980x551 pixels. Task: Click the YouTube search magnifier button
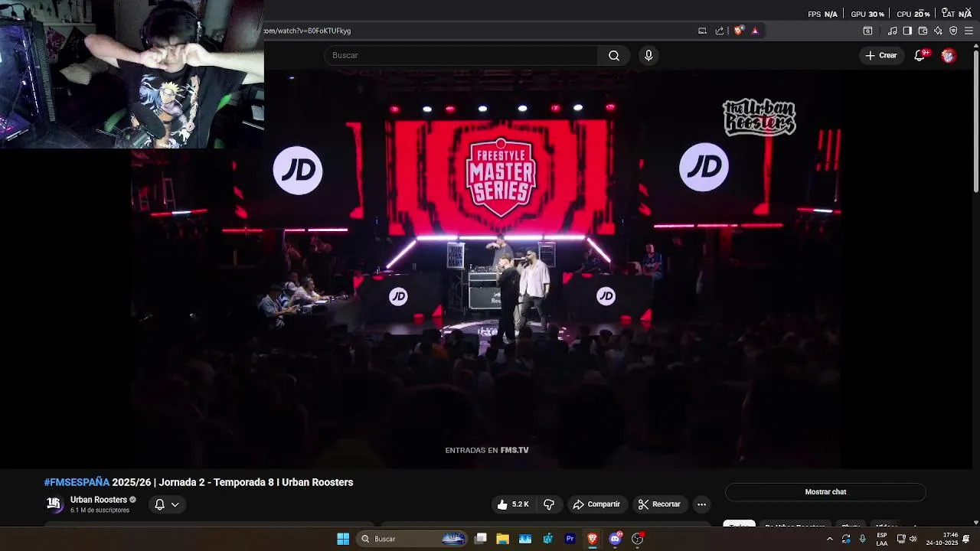point(614,55)
